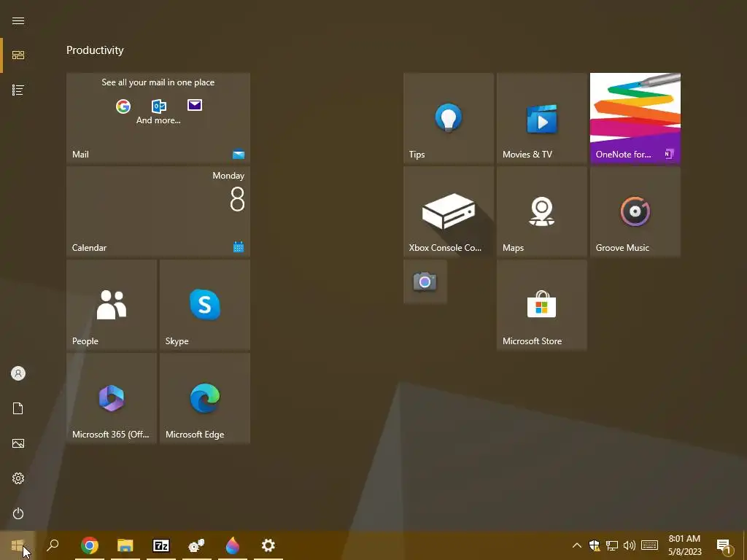This screenshot has width=747, height=560.
Task: Open the Action Center notifications
Action: coord(724,545)
